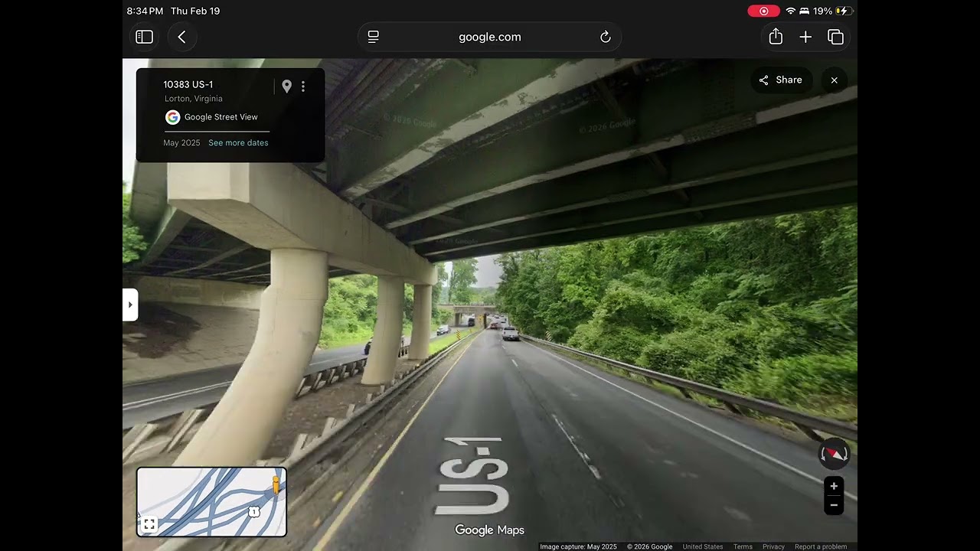980x551 pixels.
Task: Click the Pegman marker on minimap
Action: click(276, 484)
